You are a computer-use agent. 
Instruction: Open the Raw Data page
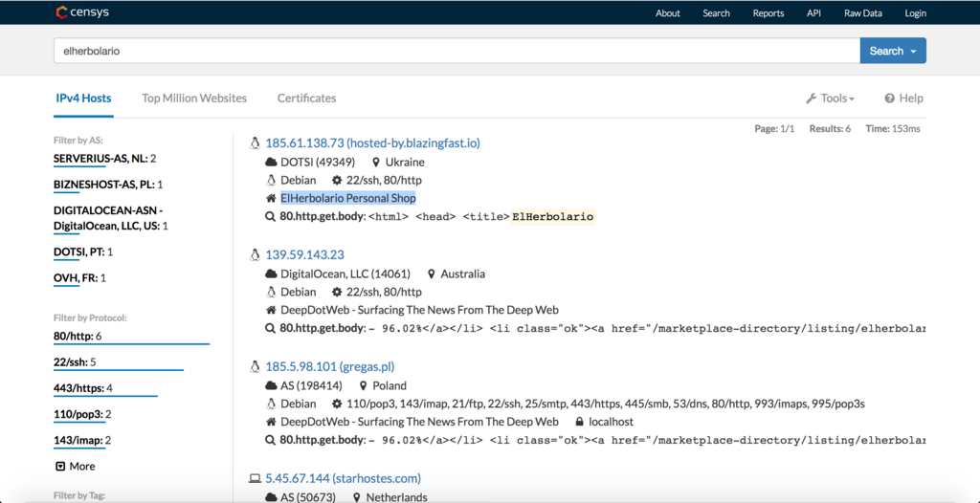point(862,13)
